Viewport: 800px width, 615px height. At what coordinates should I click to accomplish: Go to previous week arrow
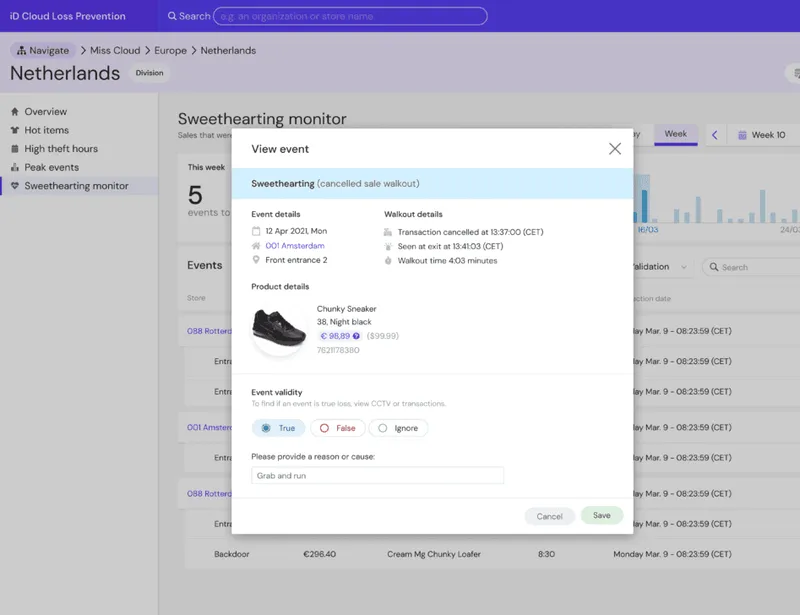coord(715,135)
